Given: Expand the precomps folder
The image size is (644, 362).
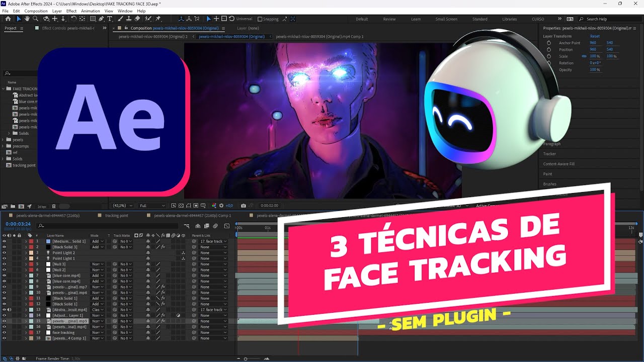Looking at the screenshot, I should [3, 146].
